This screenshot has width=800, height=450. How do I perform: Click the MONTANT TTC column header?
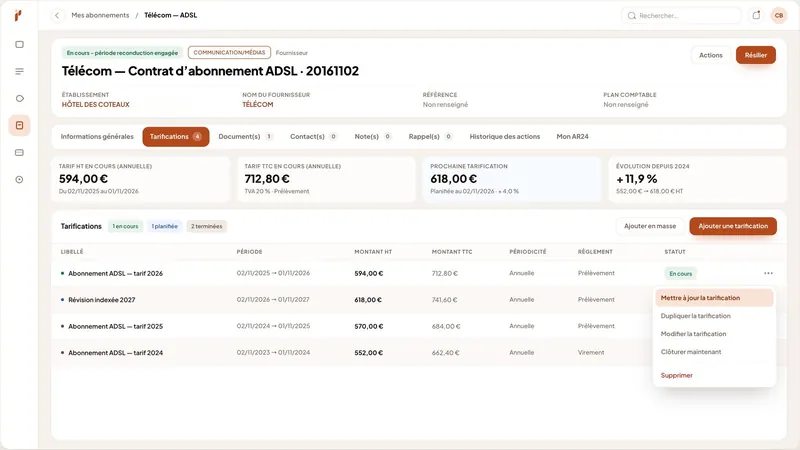point(452,252)
